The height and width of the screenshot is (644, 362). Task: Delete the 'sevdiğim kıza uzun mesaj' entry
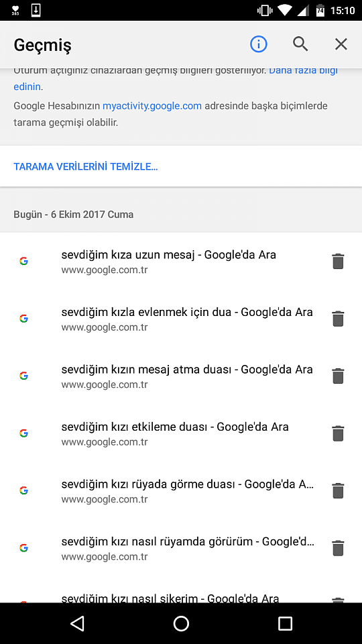coord(338,261)
